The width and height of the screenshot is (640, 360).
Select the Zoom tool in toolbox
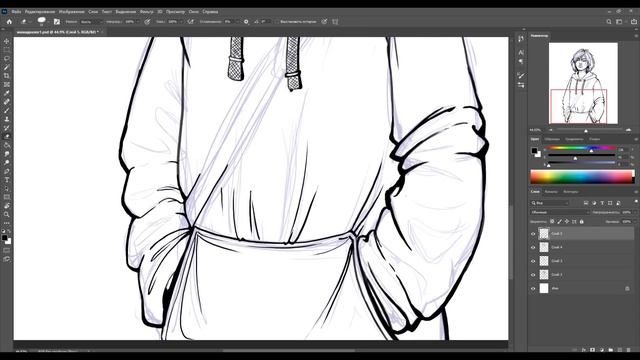click(7, 214)
